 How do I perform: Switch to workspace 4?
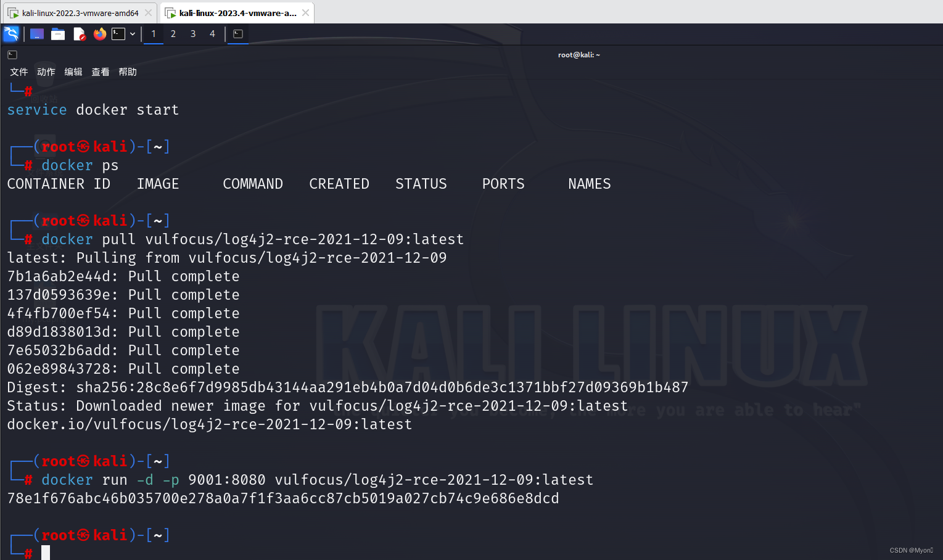tap(213, 34)
